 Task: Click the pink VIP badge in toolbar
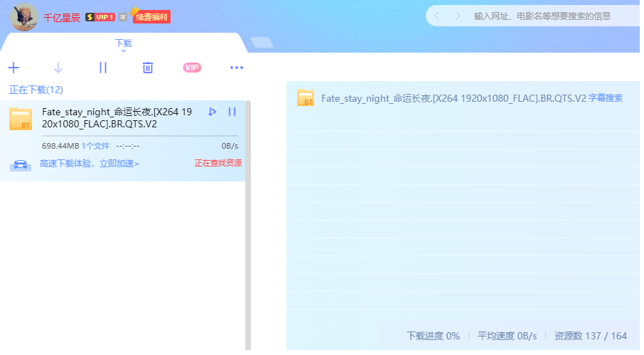pos(192,68)
